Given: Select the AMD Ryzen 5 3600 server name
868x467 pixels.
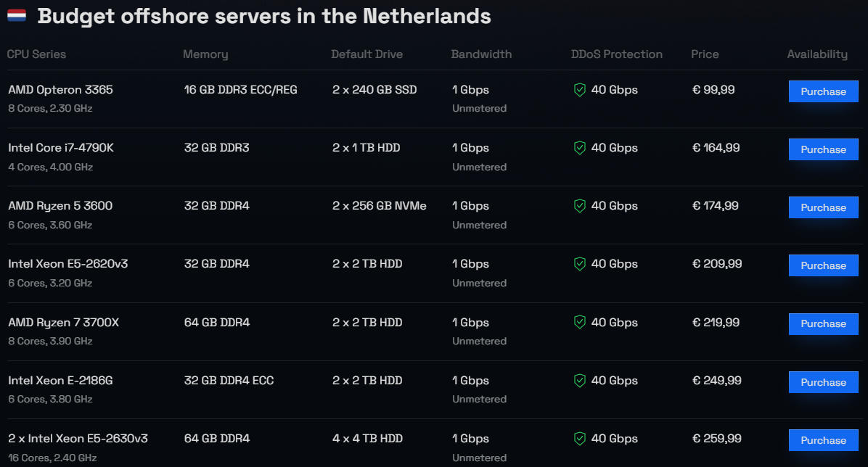Looking at the screenshot, I should pyautogui.click(x=60, y=206).
